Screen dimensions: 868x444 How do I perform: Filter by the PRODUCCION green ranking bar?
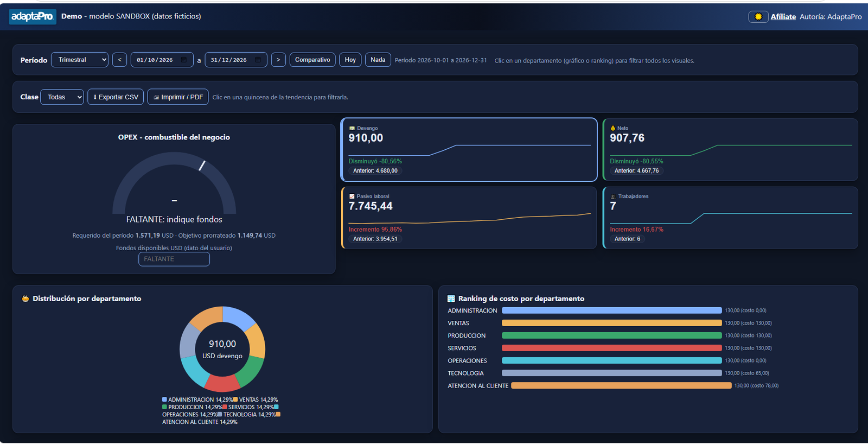(x=612, y=335)
